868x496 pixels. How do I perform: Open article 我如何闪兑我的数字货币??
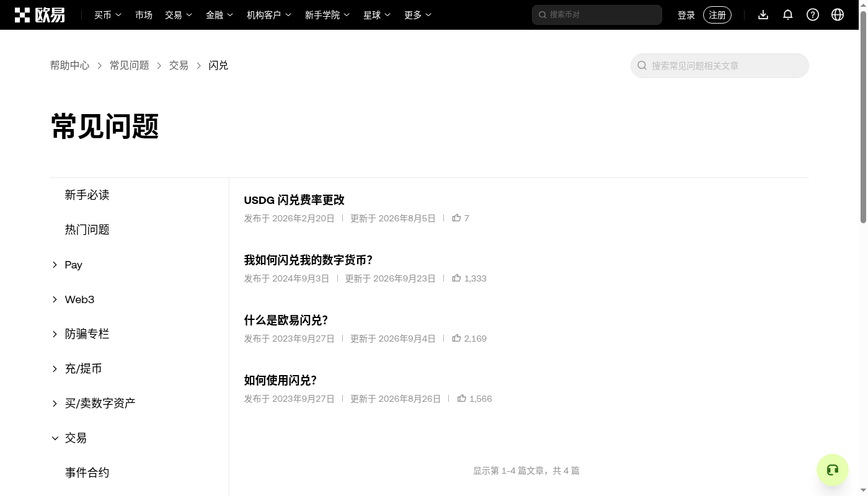(308, 260)
